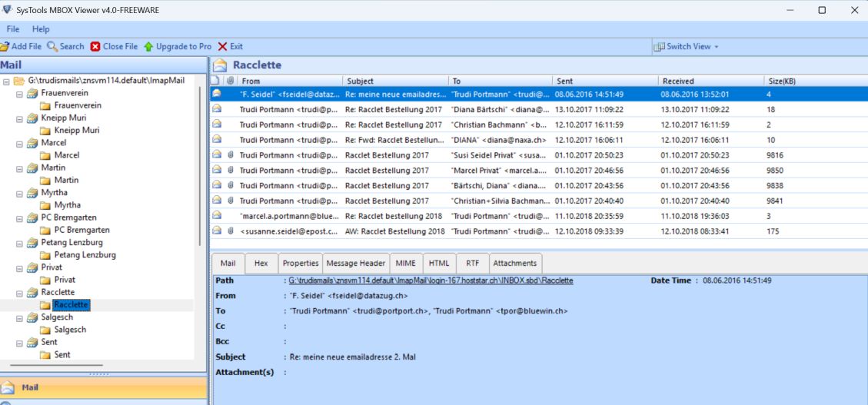Screen dimensions: 868x405
Task: Click the attachment paperclip column header icon
Action: coord(230,81)
